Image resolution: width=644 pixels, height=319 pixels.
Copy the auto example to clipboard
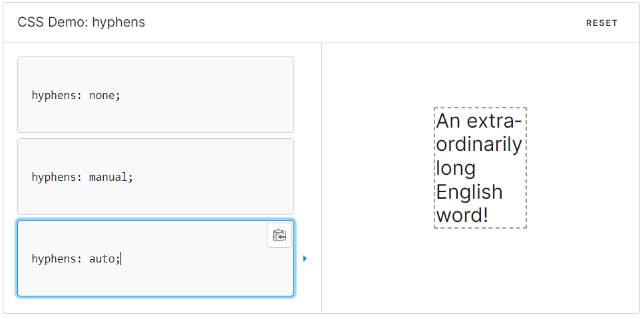(x=279, y=235)
